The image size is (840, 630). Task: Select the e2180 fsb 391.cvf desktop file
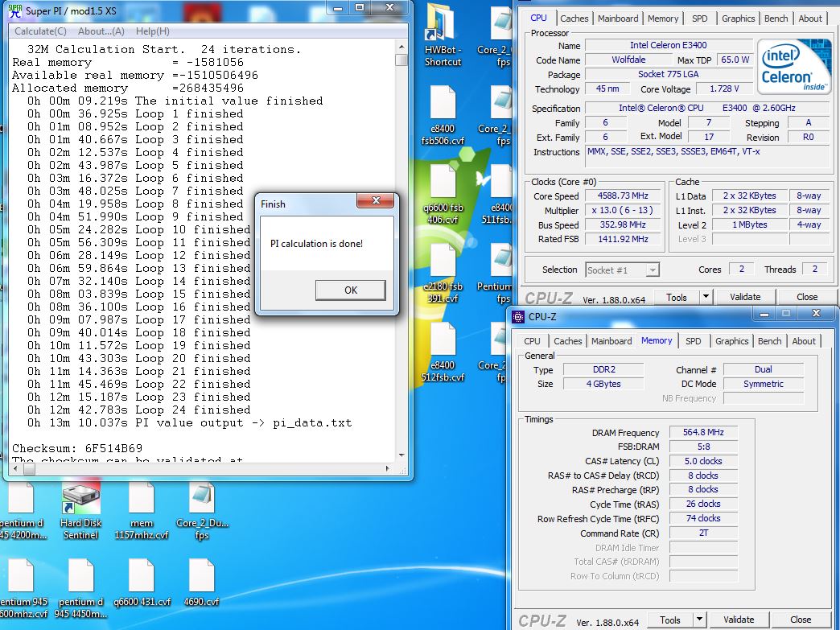pos(443,273)
